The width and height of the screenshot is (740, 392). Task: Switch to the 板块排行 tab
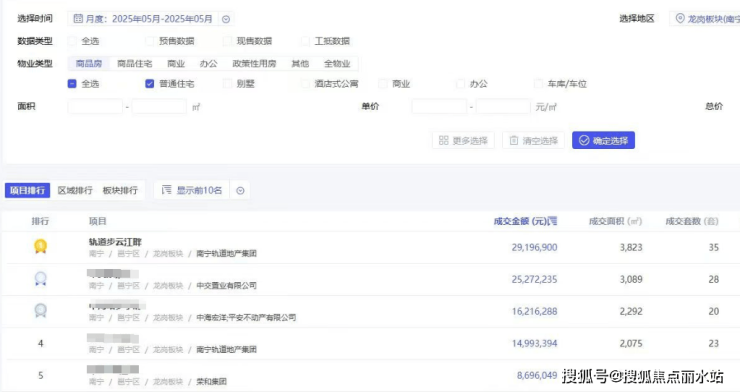point(120,191)
